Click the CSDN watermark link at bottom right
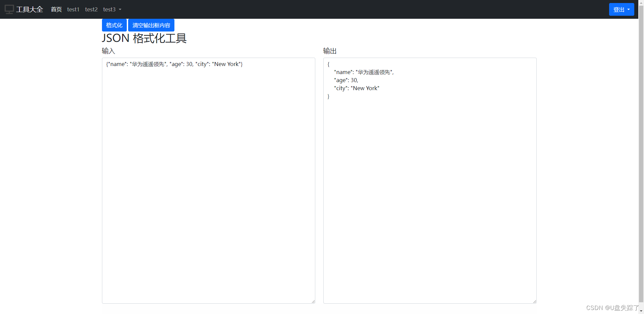Image resolution: width=644 pixels, height=314 pixels. pos(610,308)
